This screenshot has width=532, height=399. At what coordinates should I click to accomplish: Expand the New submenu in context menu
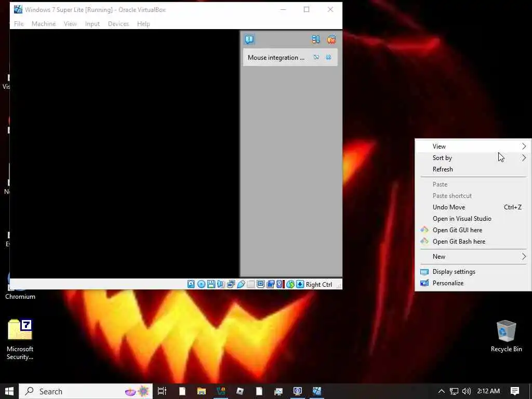point(473,257)
